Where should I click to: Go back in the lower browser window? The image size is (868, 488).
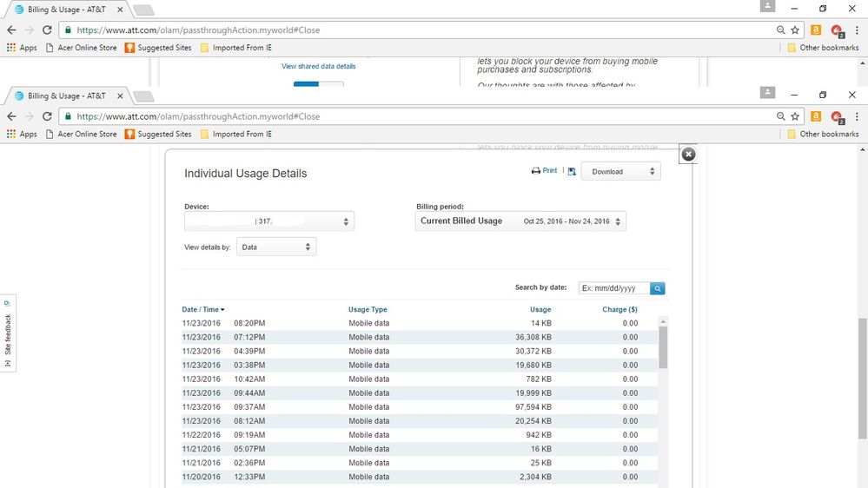[x=11, y=116]
